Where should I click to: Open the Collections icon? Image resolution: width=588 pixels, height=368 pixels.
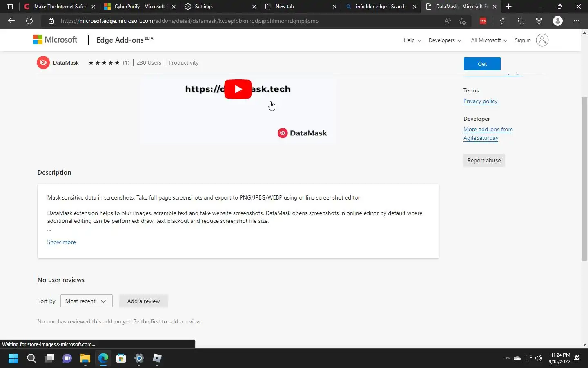point(521,21)
